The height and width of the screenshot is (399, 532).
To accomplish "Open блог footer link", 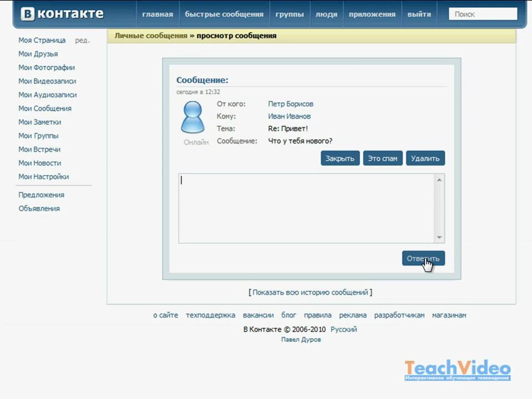I will [289, 315].
